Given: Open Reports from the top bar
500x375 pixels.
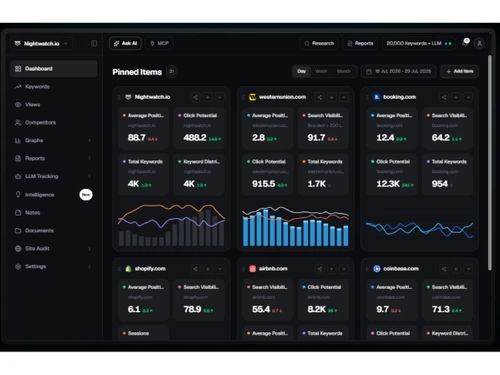Looking at the screenshot, I should pyautogui.click(x=360, y=43).
